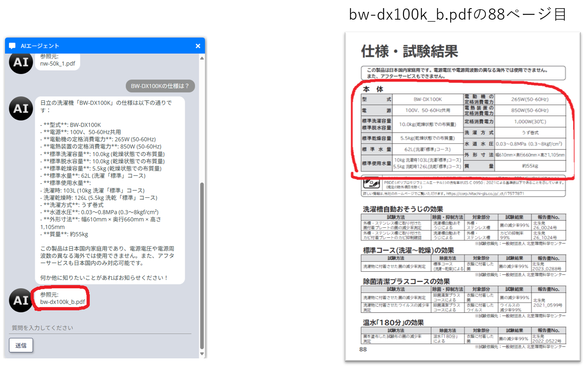Click the 電源 100V、50-60Hz共用 line in answer
The width and height of the screenshot is (588, 368).
pos(80,132)
